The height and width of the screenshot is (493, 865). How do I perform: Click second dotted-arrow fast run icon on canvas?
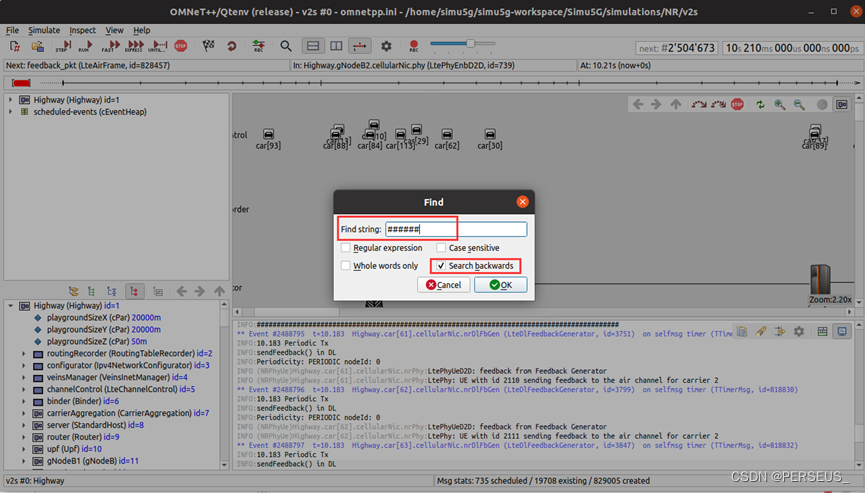[718, 104]
